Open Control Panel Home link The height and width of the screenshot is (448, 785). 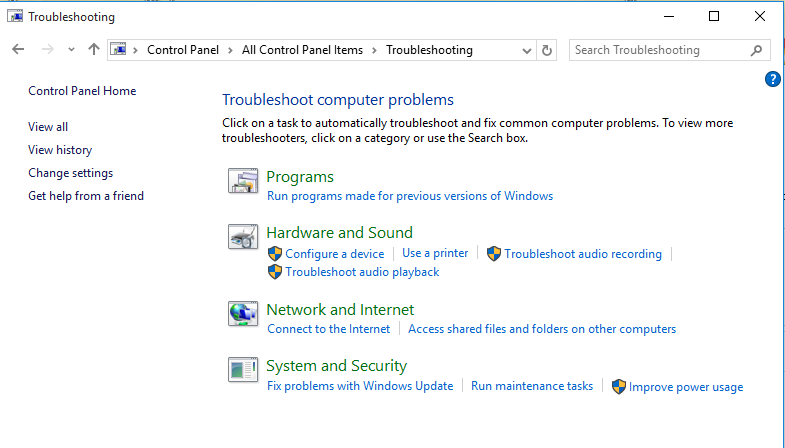82,91
